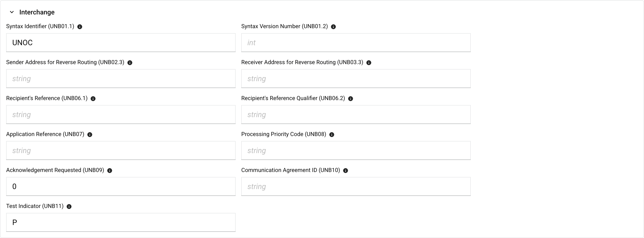
Task: Click info icon next to Processing Priority Code
Action: (332, 135)
